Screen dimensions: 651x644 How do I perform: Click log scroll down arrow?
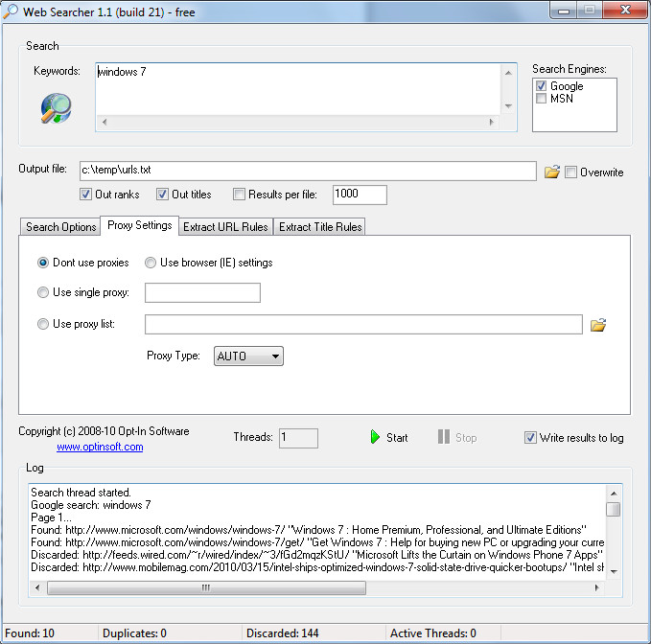click(x=614, y=572)
